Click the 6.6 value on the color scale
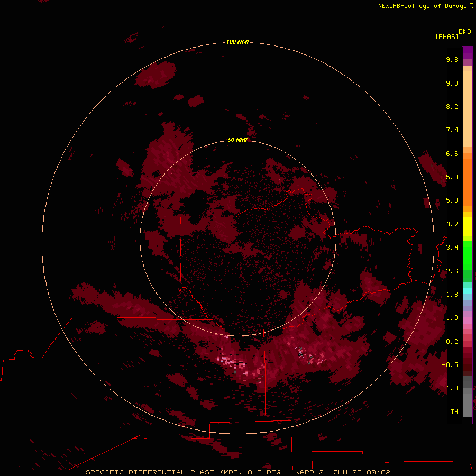This screenshot has height=476, width=476. coord(452,153)
